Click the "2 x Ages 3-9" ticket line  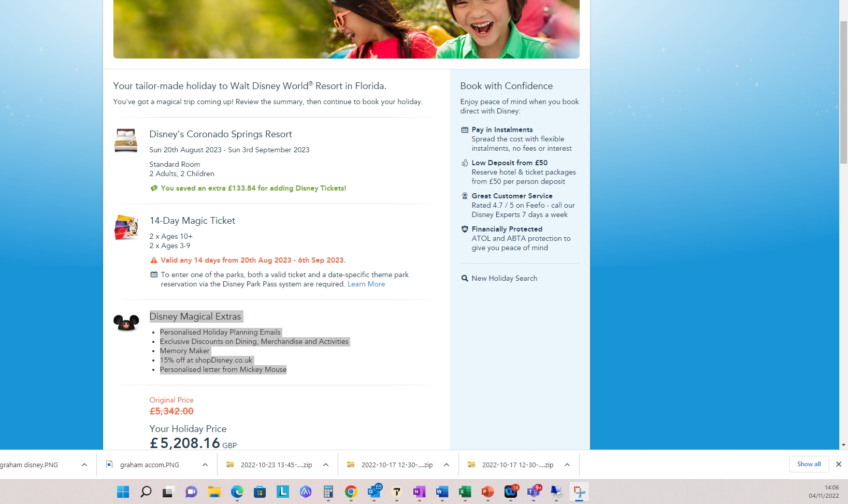170,246
